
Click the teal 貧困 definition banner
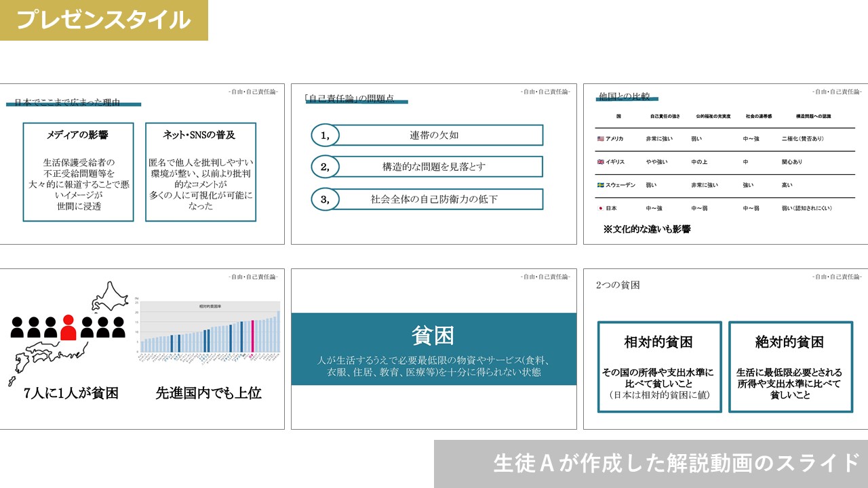[x=434, y=349]
